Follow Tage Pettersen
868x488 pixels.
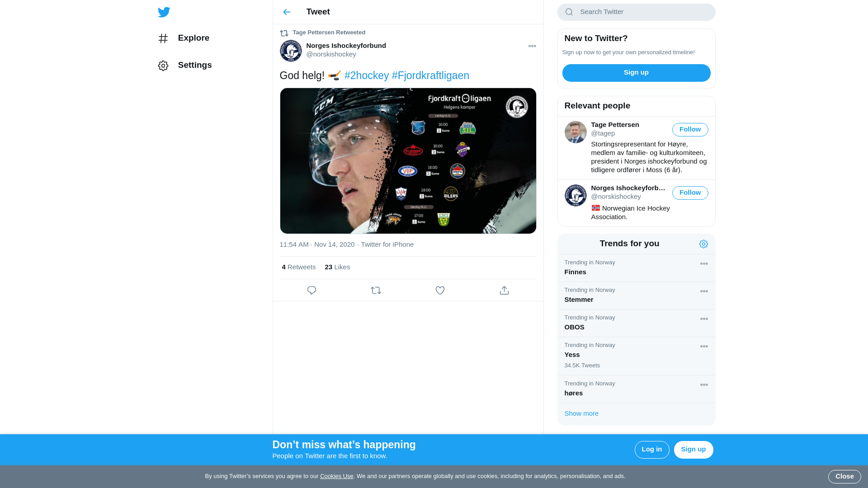pyautogui.click(x=690, y=130)
